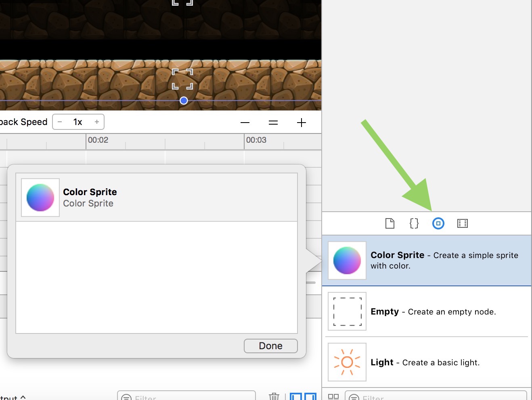Image resolution: width=532 pixels, height=400 pixels.
Task: Click the blue anchor point on scene
Action: (x=184, y=100)
